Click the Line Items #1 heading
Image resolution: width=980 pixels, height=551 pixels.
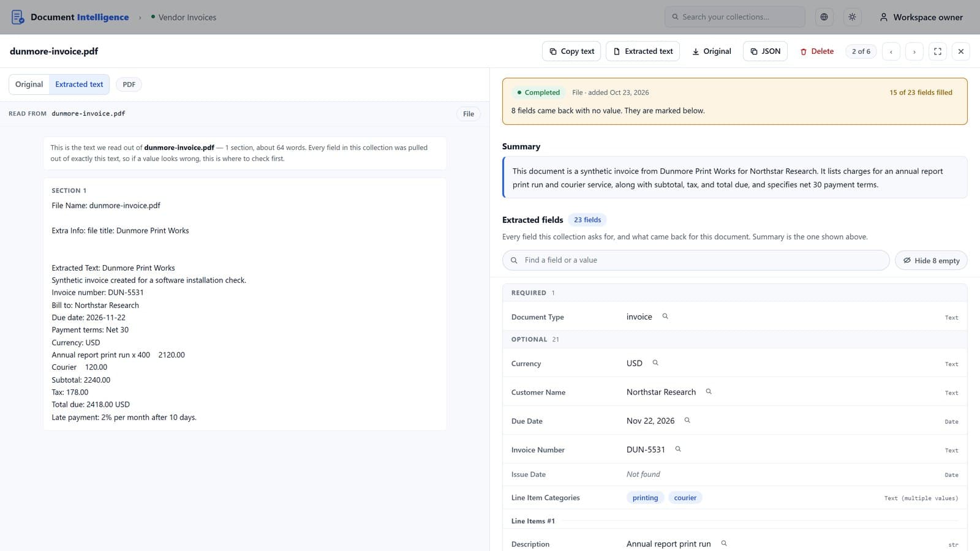[x=533, y=521]
